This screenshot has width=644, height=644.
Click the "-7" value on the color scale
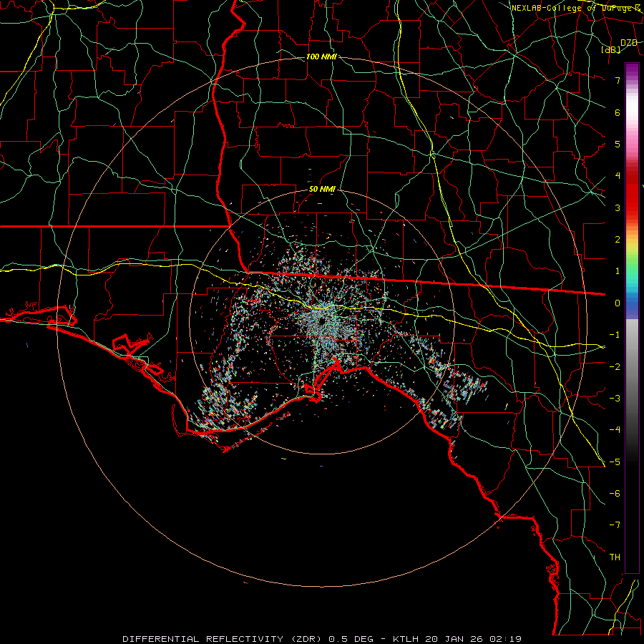click(x=615, y=525)
